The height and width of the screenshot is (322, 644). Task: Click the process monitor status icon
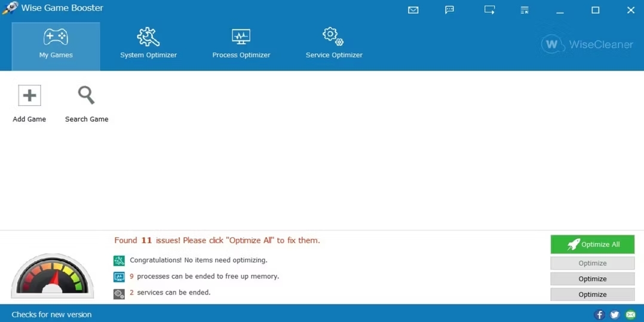119,277
